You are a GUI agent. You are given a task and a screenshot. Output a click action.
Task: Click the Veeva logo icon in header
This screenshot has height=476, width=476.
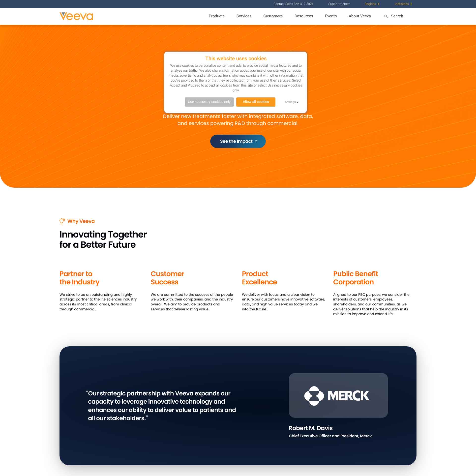pos(77,16)
